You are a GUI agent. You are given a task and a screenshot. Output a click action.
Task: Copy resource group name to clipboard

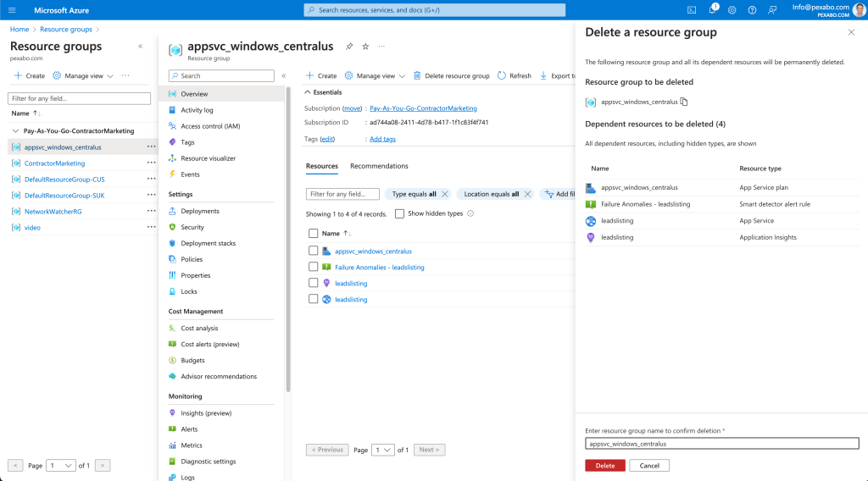684,102
